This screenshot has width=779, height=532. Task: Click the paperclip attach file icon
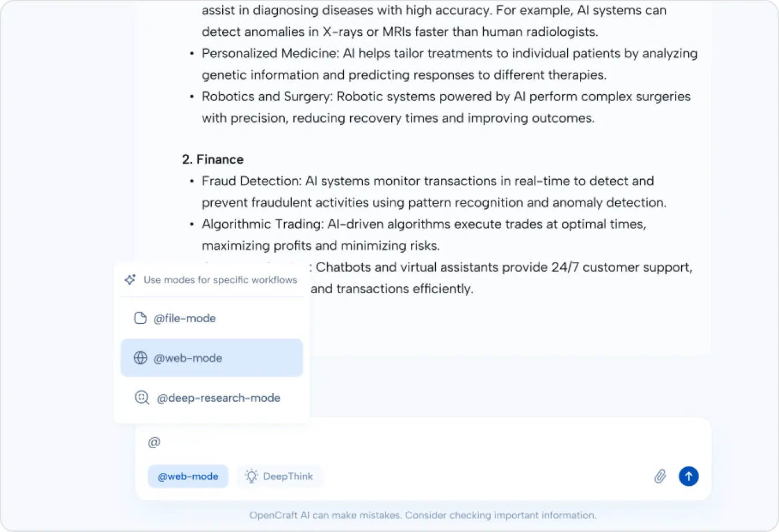click(660, 476)
